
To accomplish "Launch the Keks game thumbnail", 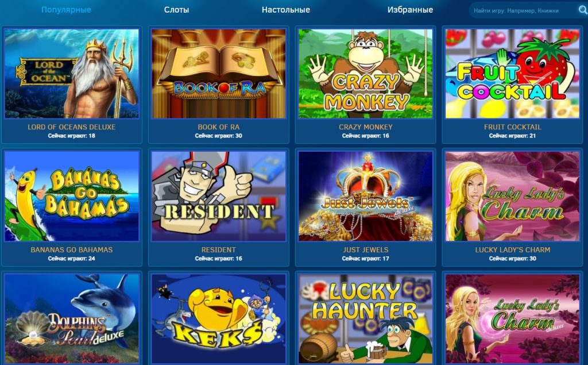I will [219, 319].
